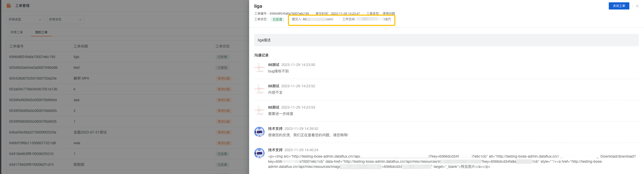This screenshot has height=174, width=644.
Task: Select ticket row 6566d8f24fa8a70007e6c195
Action: point(128,57)
